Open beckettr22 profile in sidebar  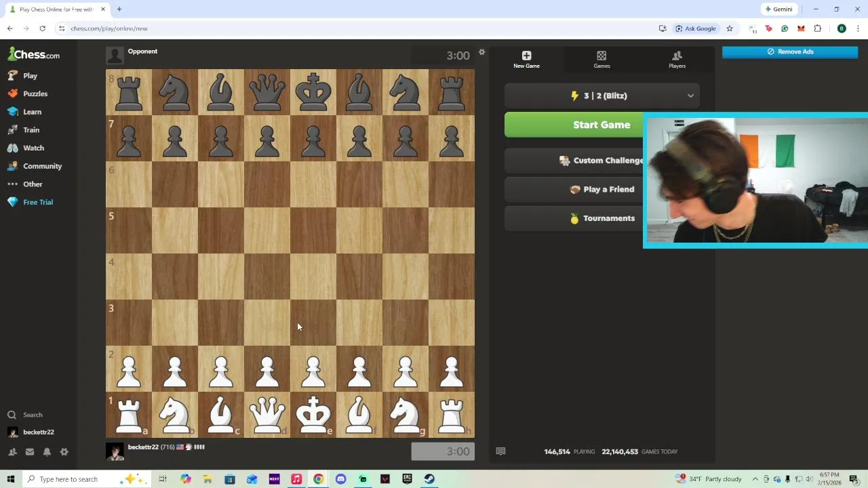(x=31, y=432)
